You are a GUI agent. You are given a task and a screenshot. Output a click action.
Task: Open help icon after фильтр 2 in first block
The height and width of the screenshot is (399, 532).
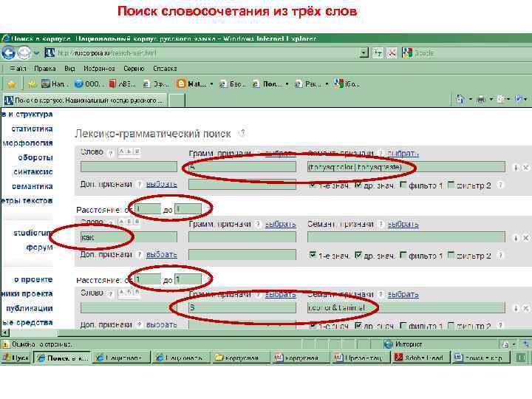coord(499,185)
